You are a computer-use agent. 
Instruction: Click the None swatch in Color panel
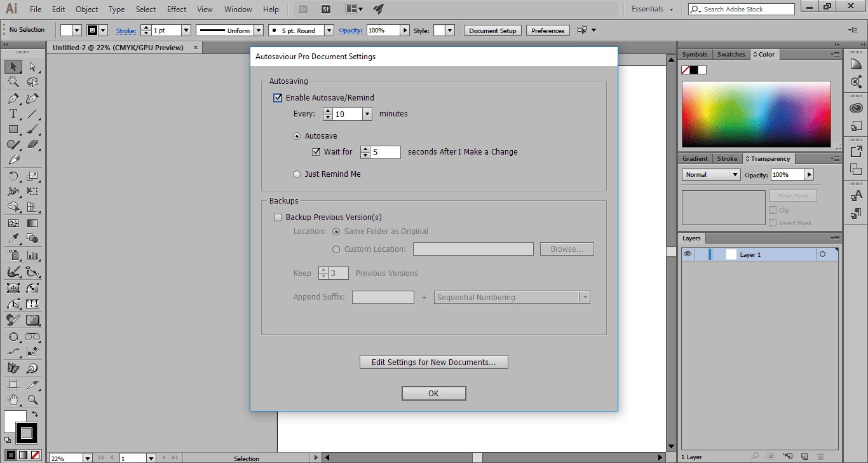[x=686, y=70]
